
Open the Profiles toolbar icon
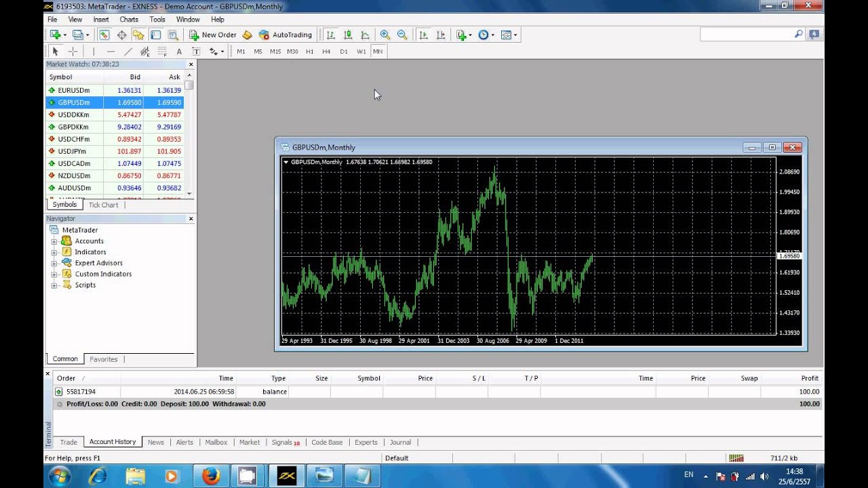click(78, 35)
